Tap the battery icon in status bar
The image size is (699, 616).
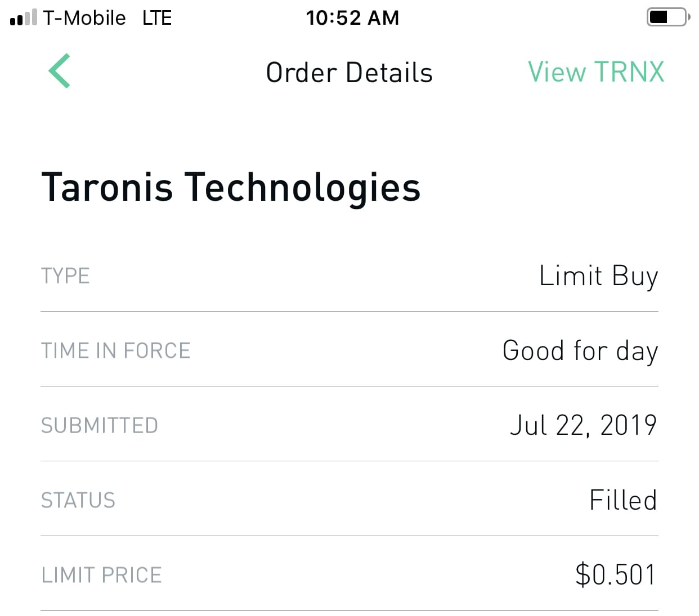[668, 17]
